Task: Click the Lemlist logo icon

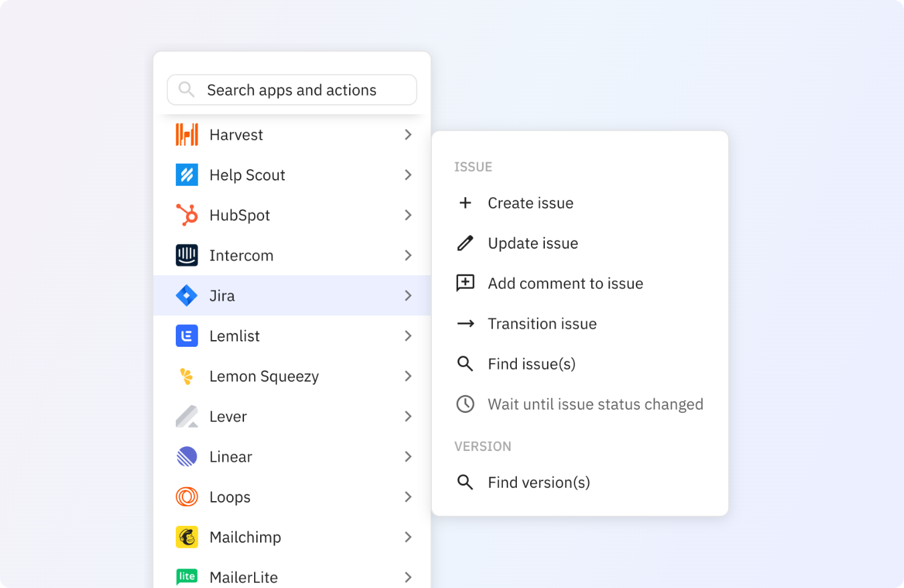Action: (x=187, y=335)
